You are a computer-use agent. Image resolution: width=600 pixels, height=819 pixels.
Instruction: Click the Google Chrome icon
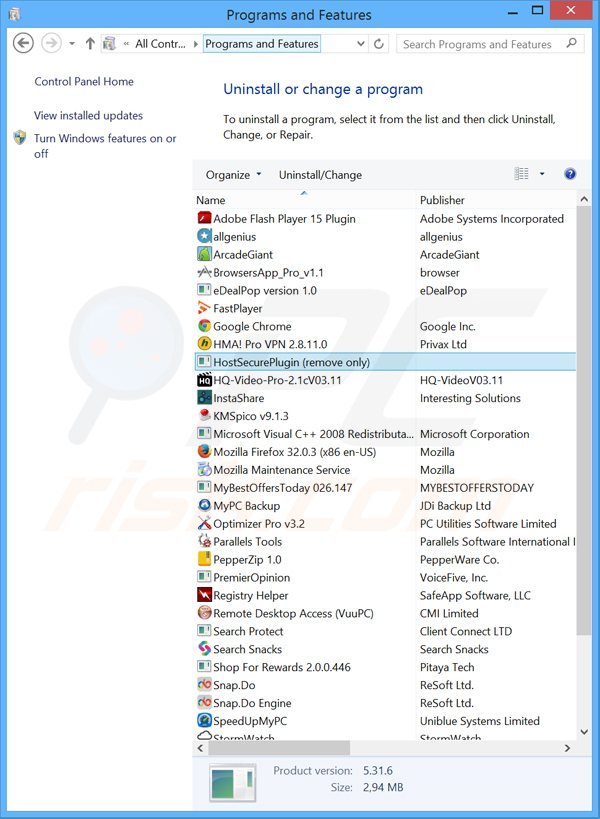coord(204,326)
